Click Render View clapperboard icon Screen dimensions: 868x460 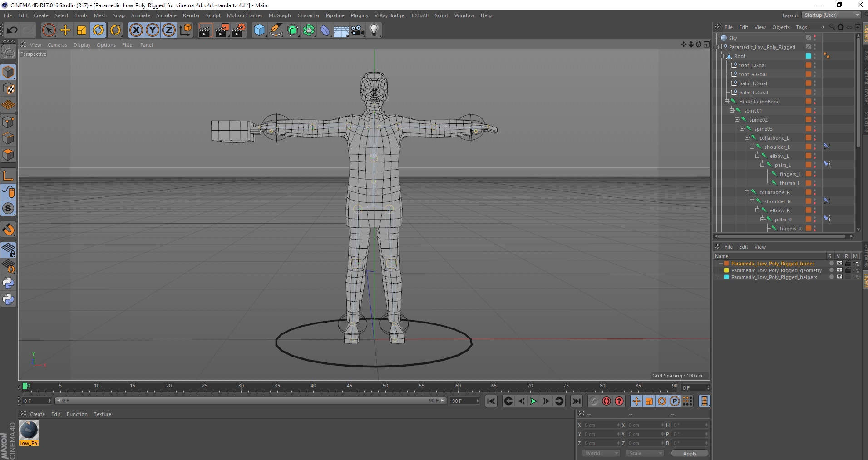tap(205, 30)
